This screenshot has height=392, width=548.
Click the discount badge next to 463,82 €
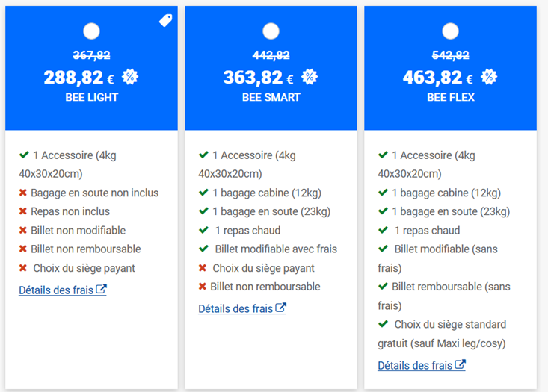[489, 77]
